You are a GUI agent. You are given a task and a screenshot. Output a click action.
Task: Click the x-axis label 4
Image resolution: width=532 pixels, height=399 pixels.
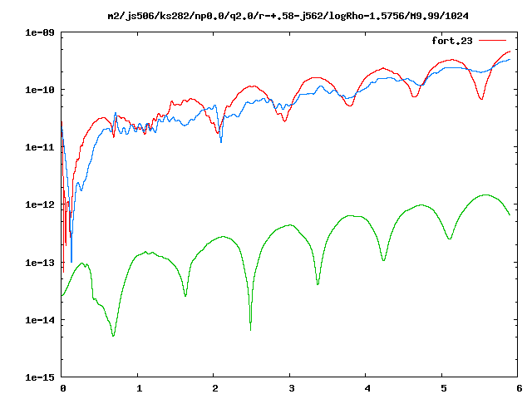[x=367, y=388]
